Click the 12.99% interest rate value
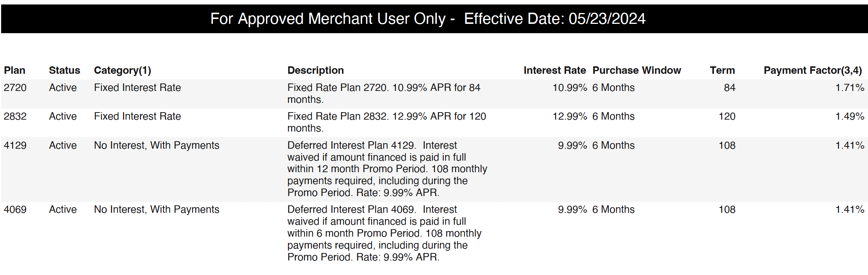Image resolution: width=868 pixels, height=275 pixels. click(x=569, y=117)
